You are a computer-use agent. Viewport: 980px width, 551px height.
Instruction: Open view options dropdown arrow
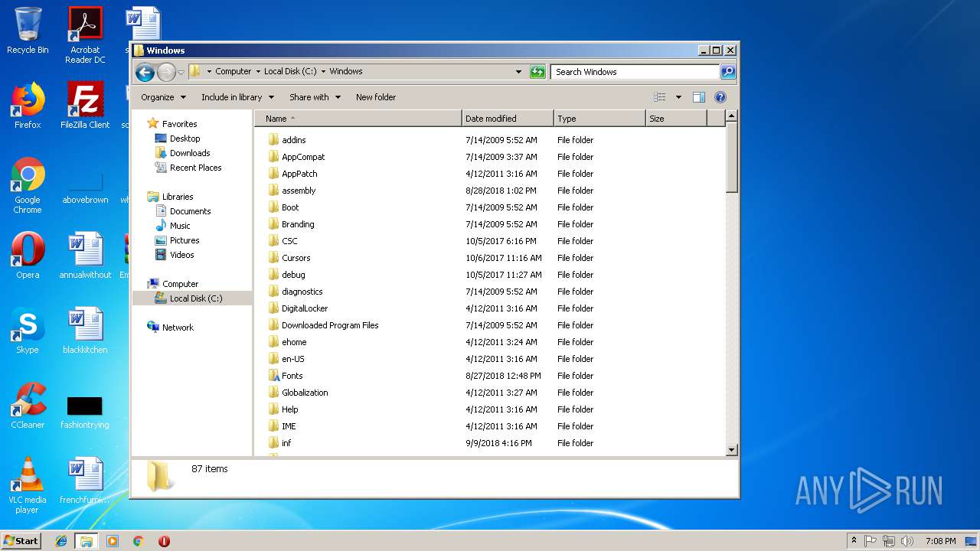[678, 97]
